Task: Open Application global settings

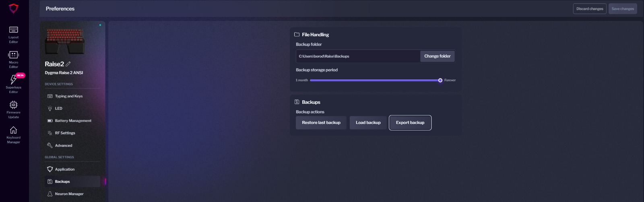Action: pos(72,169)
